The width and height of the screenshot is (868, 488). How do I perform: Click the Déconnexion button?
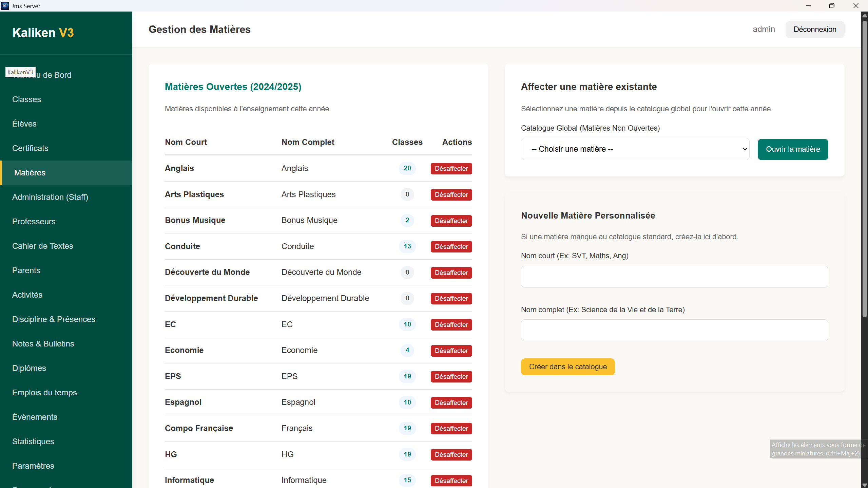(x=814, y=30)
